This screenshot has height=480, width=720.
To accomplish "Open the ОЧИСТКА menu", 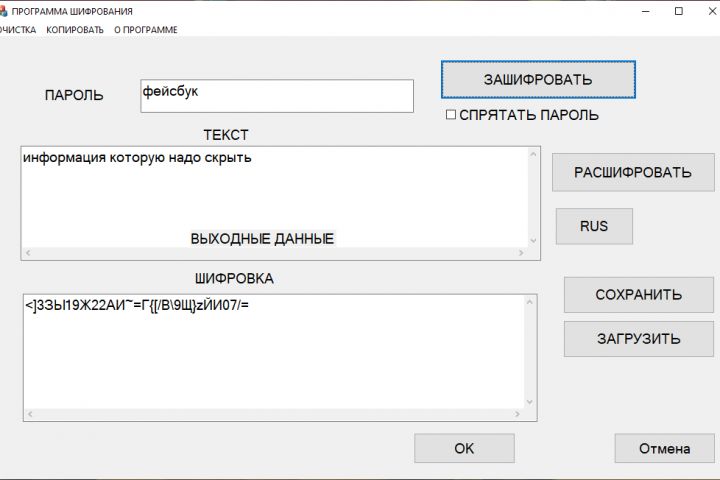I will point(18,30).
